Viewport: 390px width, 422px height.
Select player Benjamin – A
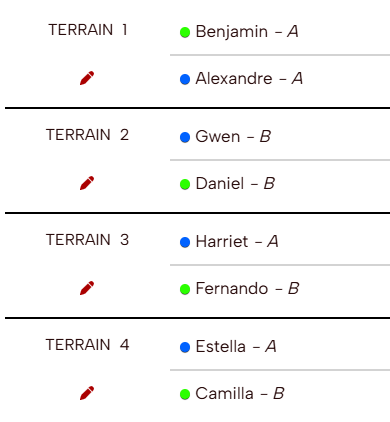(x=247, y=32)
